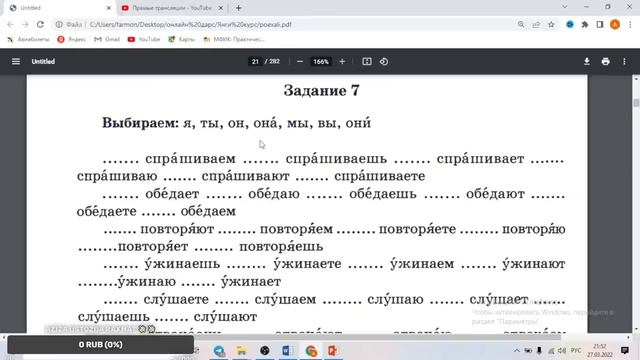Zoom in the PDF with plus button
640x360 pixels.
pos(342,61)
